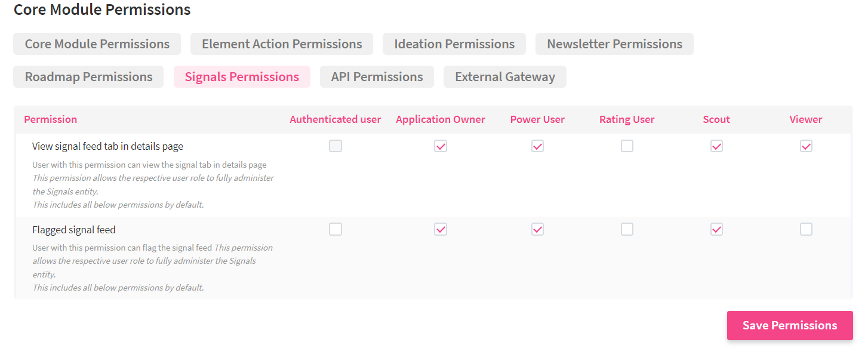Go to Roadmap Permissions tab

click(x=88, y=77)
